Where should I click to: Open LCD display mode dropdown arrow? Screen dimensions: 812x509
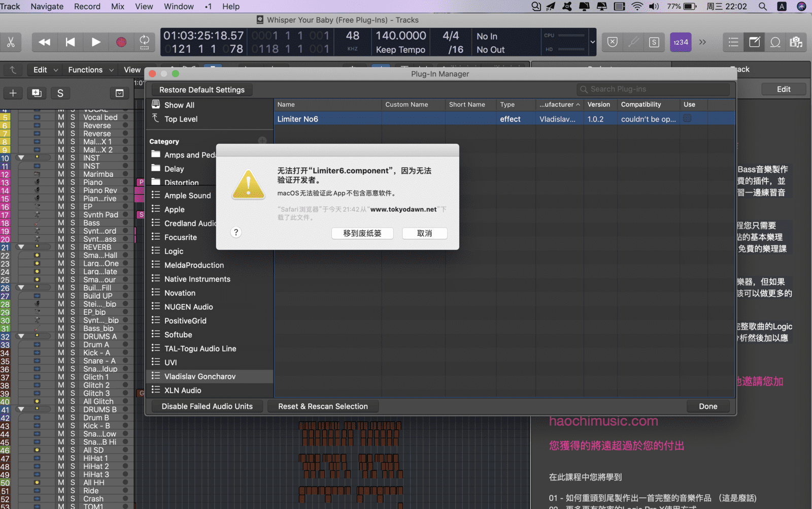(592, 42)
